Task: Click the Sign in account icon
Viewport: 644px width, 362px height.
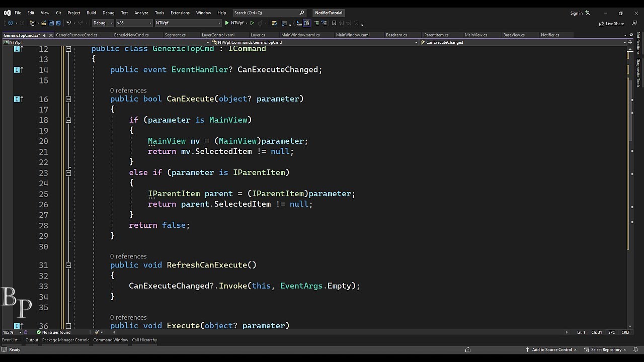Action: [x=588, y=13]
